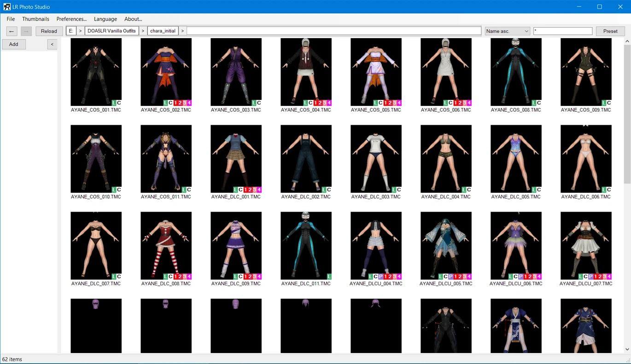
Task: Click the AYANE_DLCU_004.TMC file name
Action: [376, 283]
